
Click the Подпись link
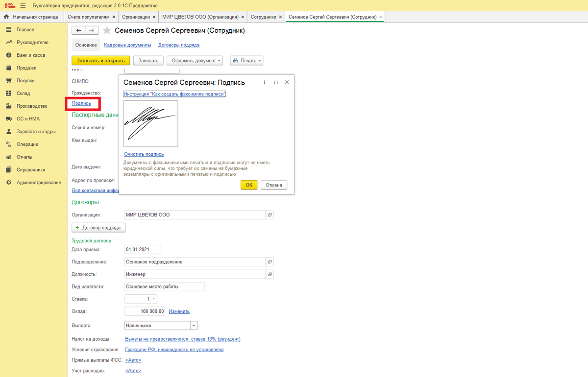(81, 103)
